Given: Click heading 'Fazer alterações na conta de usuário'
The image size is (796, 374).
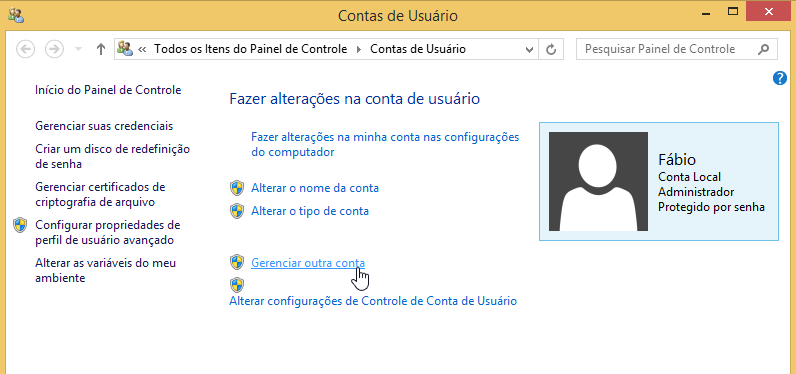Looking at the screenshot, I should click(355, 98).
